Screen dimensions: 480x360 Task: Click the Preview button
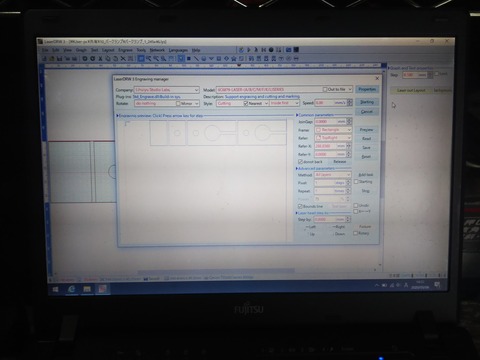[x=366, y=130]
